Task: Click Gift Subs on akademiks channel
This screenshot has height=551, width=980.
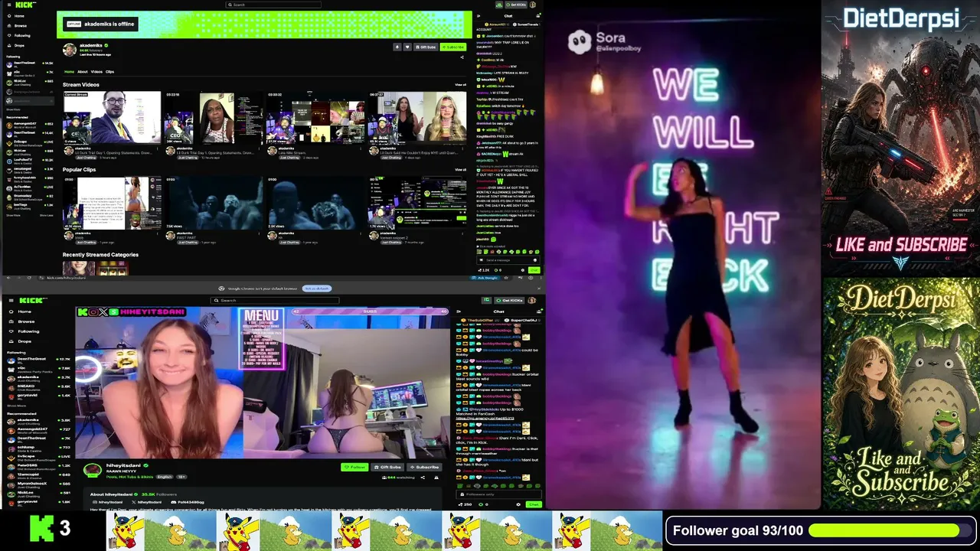Action: [x=426, y=47]
